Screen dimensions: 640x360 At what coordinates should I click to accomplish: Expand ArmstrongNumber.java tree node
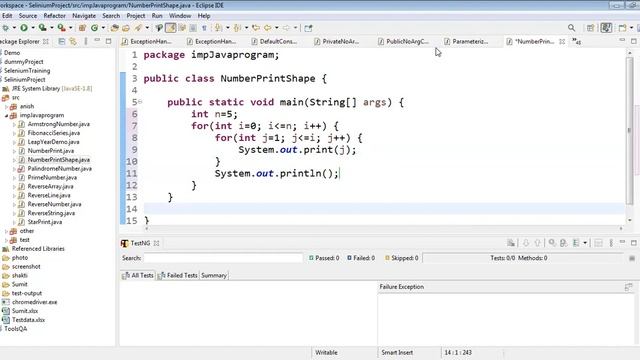coord(14,124)
